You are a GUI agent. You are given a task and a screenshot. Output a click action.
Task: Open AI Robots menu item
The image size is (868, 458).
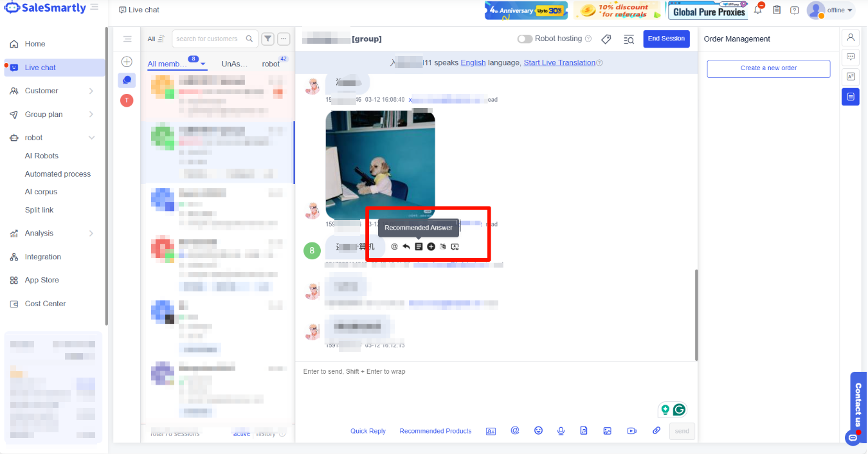(x=42, y=156)
